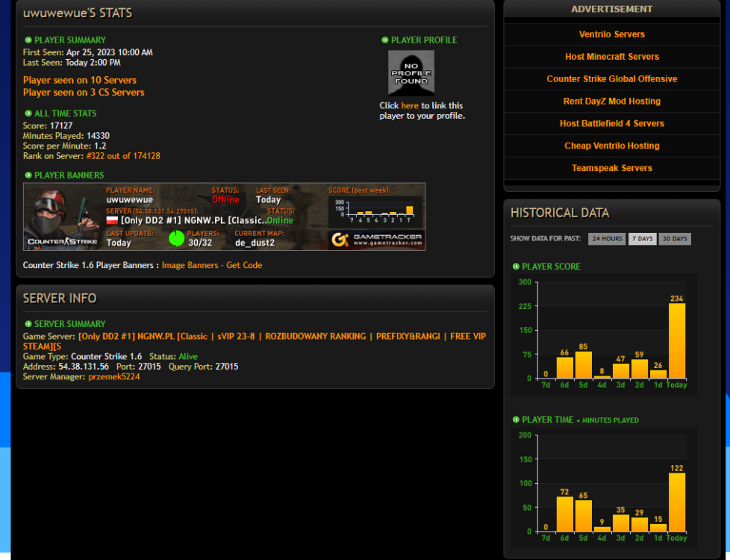Click the 'Score per Minute: 1.2' text
The image size is (730, 560).
(x=65, y=146)
